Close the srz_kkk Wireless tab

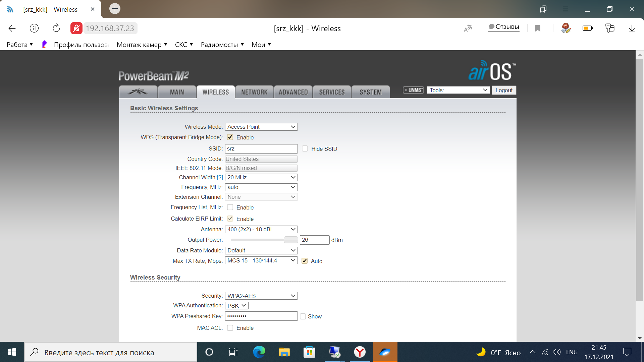pyautogui.click(x=93, y=9)
